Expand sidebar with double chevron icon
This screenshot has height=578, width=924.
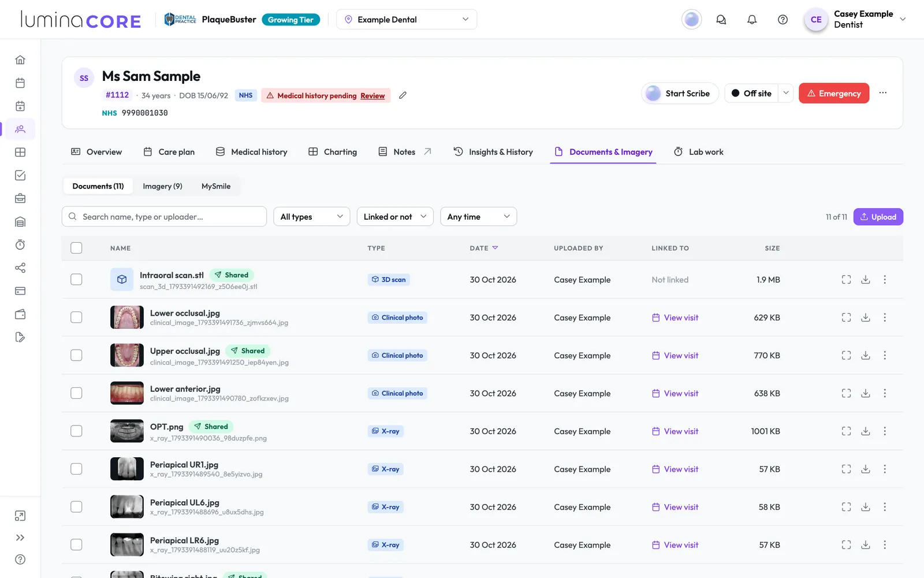20,538
